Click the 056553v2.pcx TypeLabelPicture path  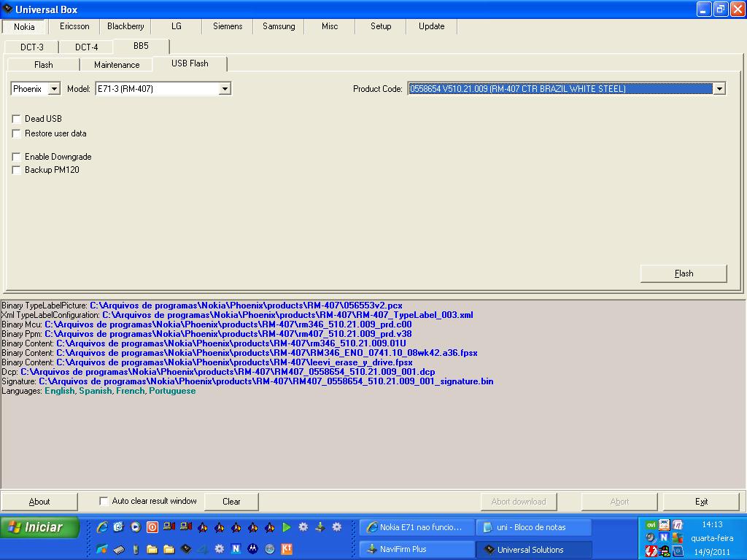pyautogui.click(x=247, y=306)
